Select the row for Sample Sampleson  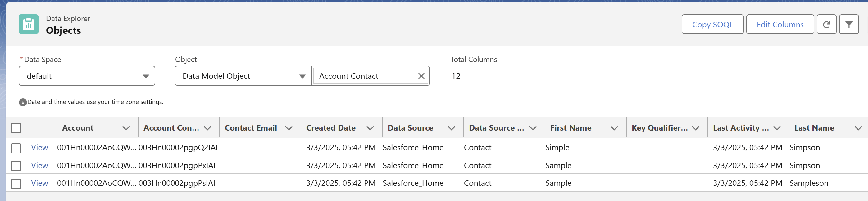point(16,184)
